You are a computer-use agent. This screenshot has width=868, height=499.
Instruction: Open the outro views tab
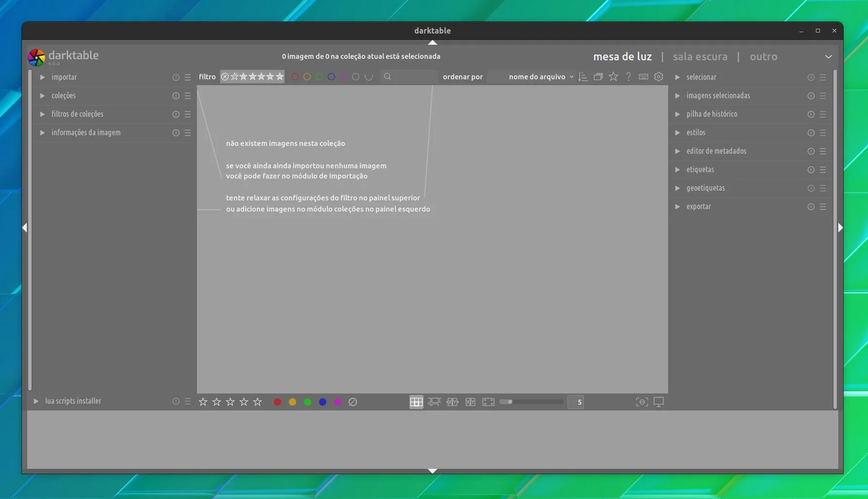pyautogui.click(x=763, y=56)
